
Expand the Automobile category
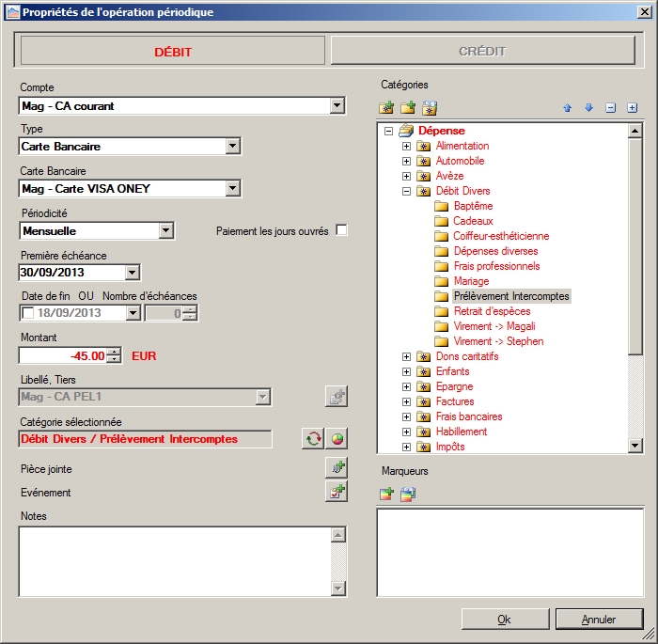point(406,161)
